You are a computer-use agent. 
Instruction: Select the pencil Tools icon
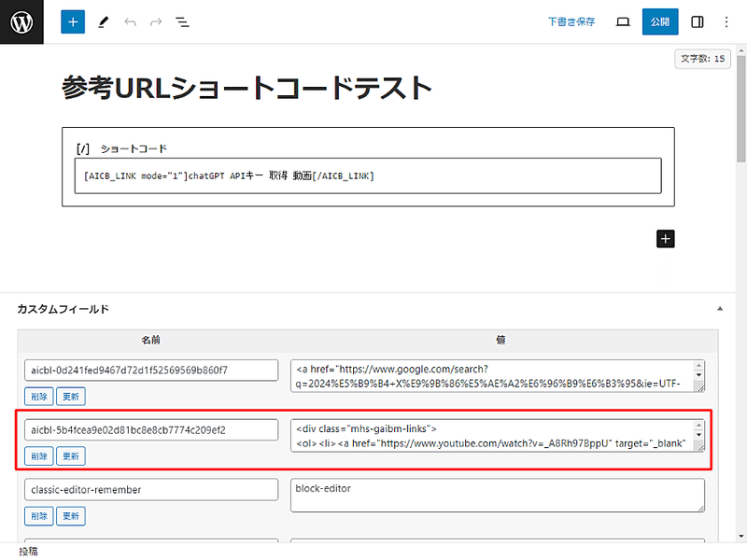point(104,21)
